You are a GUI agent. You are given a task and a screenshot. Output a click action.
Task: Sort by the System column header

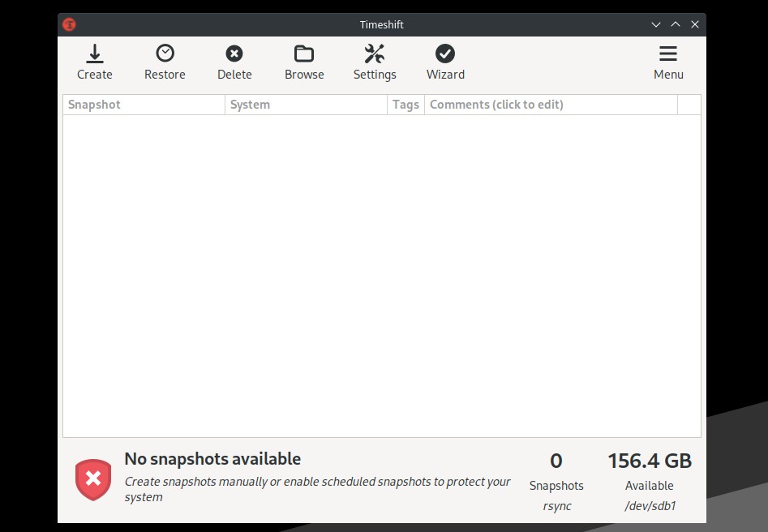click(x=306, y=105)
